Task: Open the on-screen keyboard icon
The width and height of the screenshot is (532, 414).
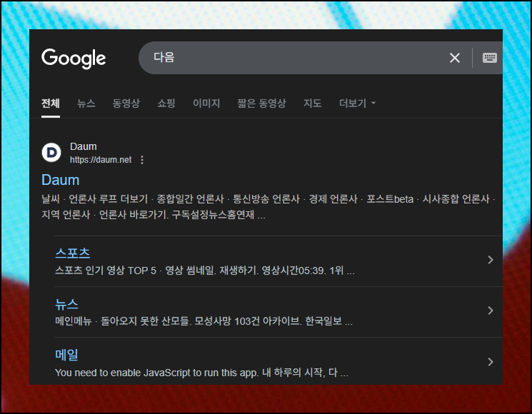Action: click(x=490, y=58)
